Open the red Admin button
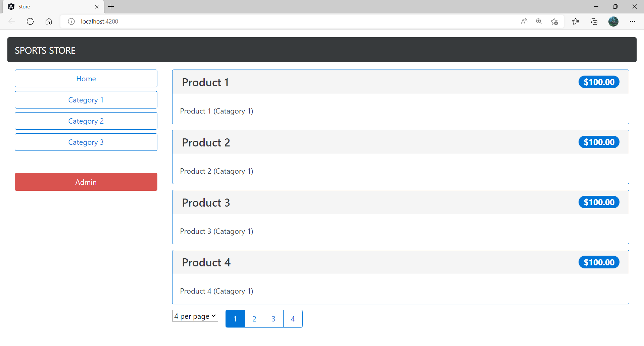This screenshot has width=644, height=346. [x=86, y=182]
